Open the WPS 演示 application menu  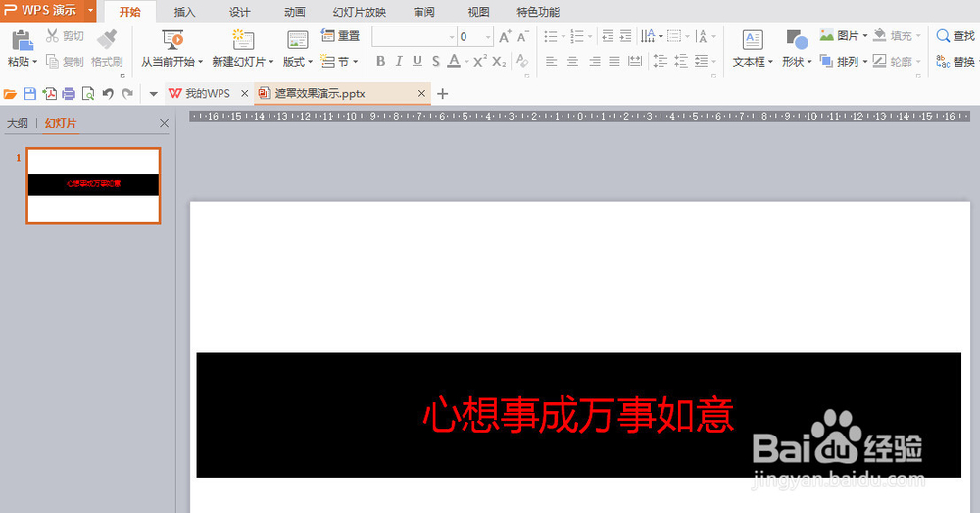[48, 11]
